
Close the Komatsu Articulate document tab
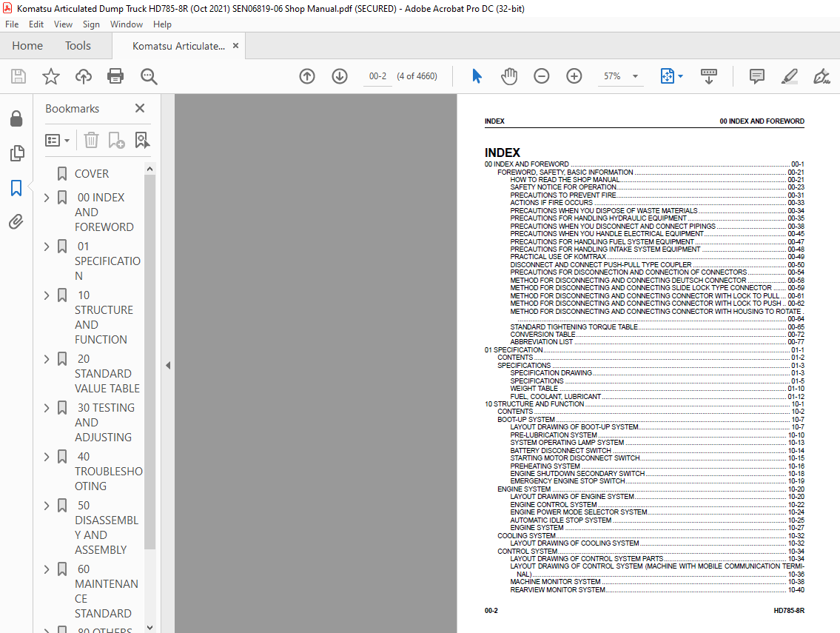pyautogui.click(x=235, y=46)
